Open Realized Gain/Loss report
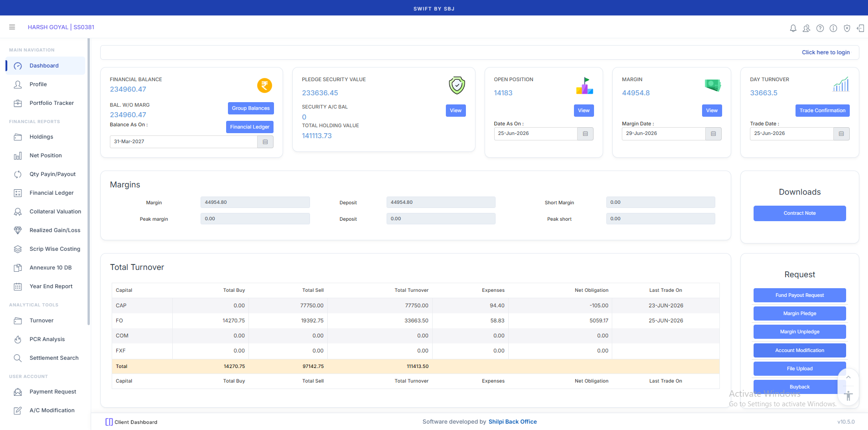The height and width of the screenshot is (430, 868). [x=46, y=230]
